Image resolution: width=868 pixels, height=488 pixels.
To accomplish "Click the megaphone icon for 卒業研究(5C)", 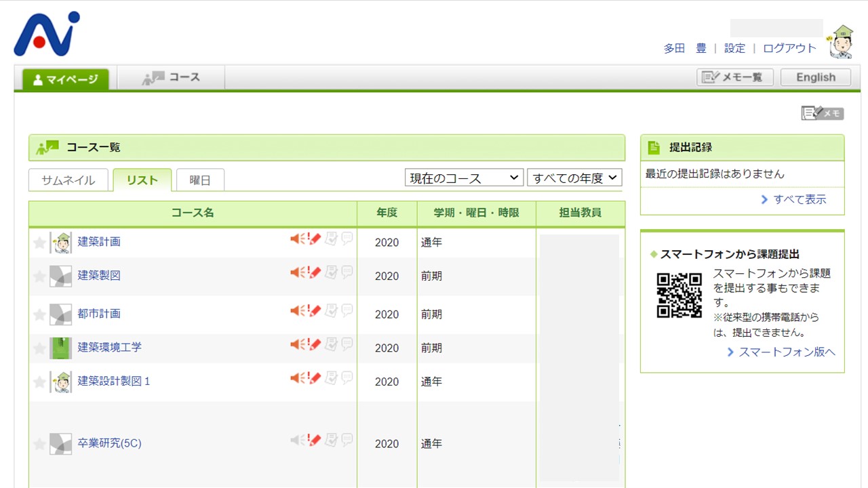I will [x=296, y=440].
